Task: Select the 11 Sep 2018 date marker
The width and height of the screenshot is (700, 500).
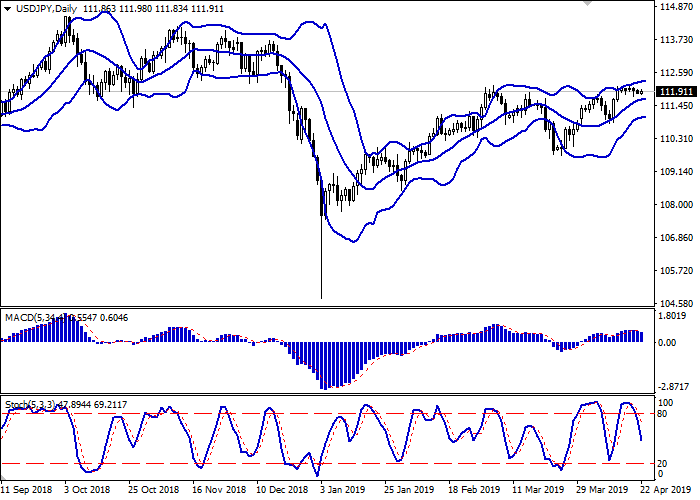Action: coord(25,491)
